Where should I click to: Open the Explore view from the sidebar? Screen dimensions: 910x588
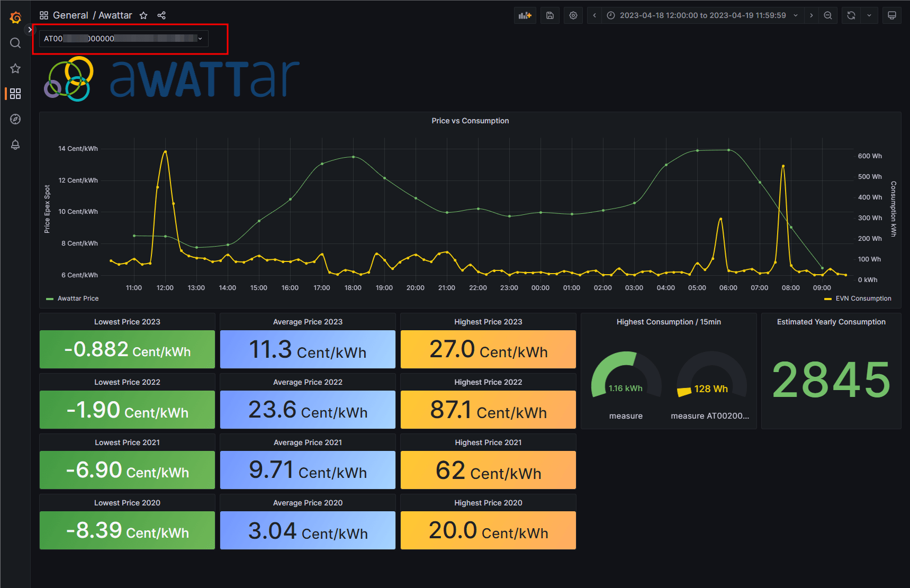pyautogui.click(x=15, y=119)
